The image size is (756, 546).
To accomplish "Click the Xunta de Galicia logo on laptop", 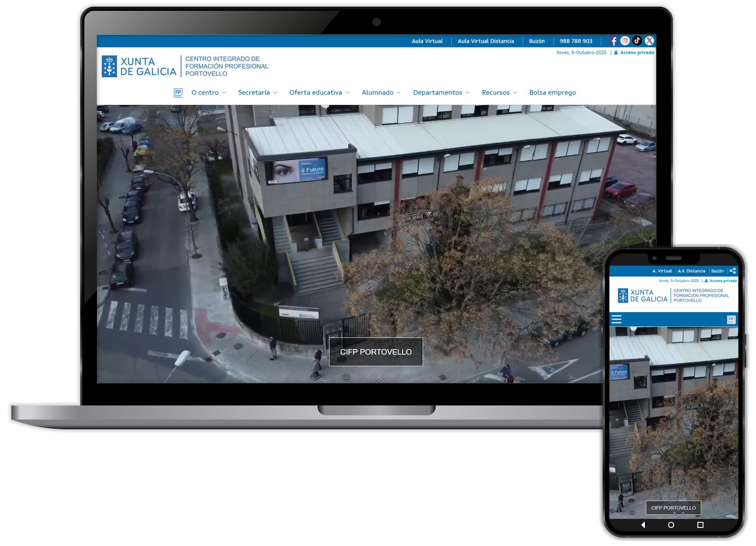I will coord(139,66).
